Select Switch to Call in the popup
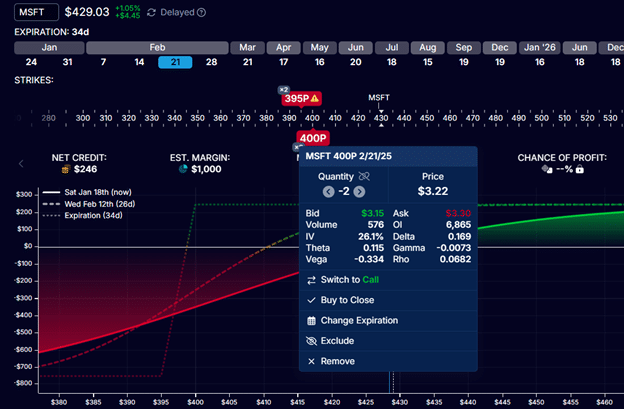Image resolution: width=624 pixels, height=409 pixels. [388, 280]
